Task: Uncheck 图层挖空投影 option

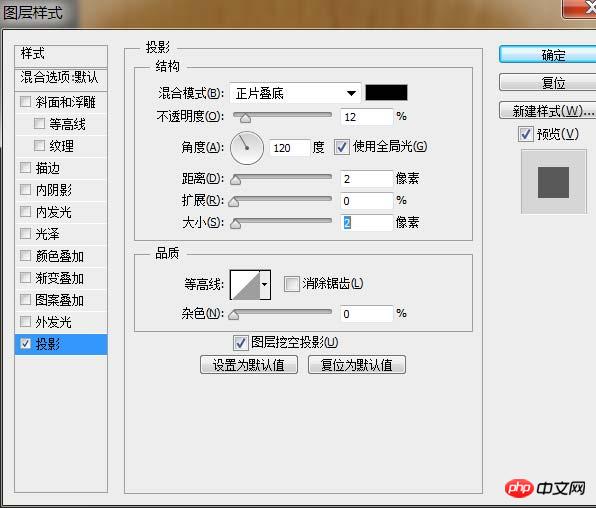Action: [241, 343]
